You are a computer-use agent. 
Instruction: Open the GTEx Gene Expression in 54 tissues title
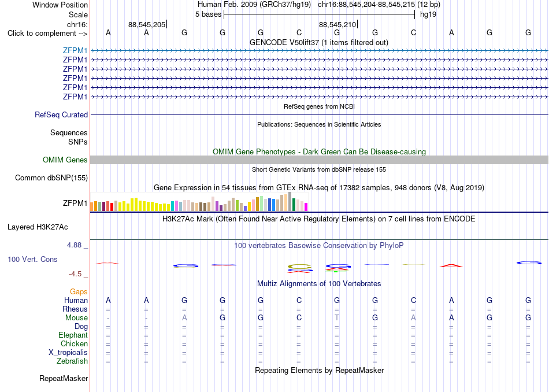click(319, 187)
